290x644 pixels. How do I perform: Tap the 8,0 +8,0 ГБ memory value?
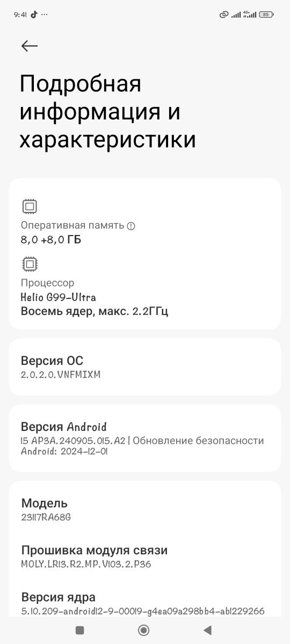tap(51, 240)
